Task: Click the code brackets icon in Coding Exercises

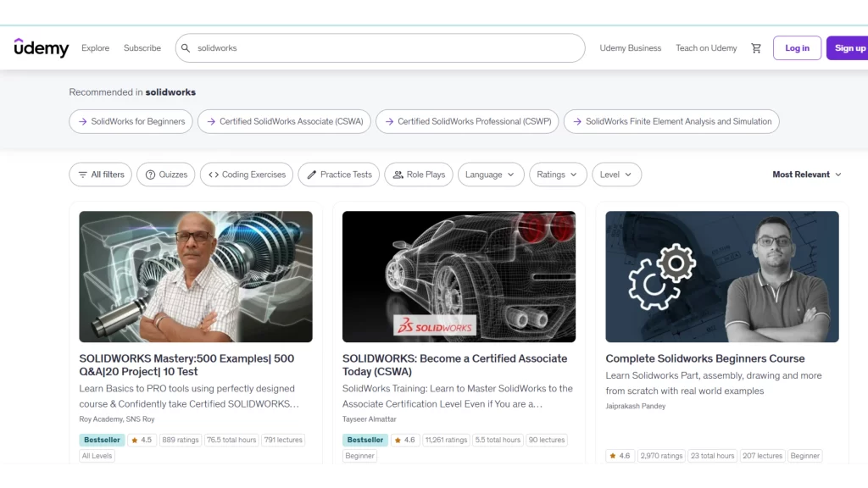Action: [x=213, y=175]
